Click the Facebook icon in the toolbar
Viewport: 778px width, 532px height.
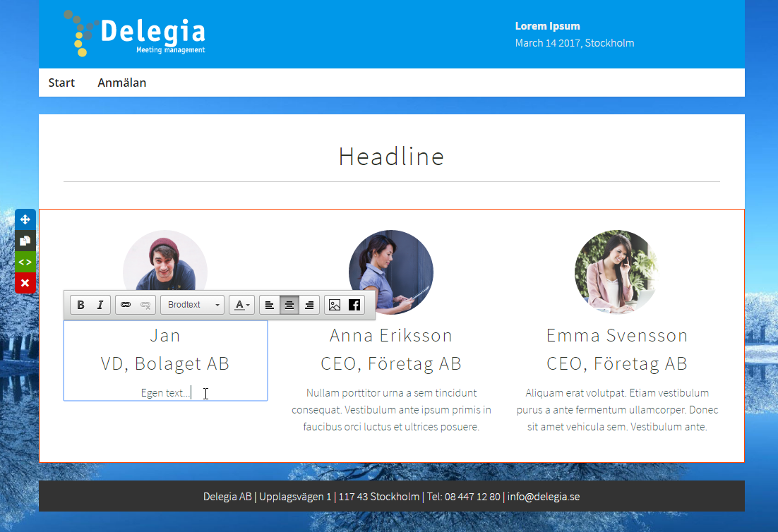[354, 305]
